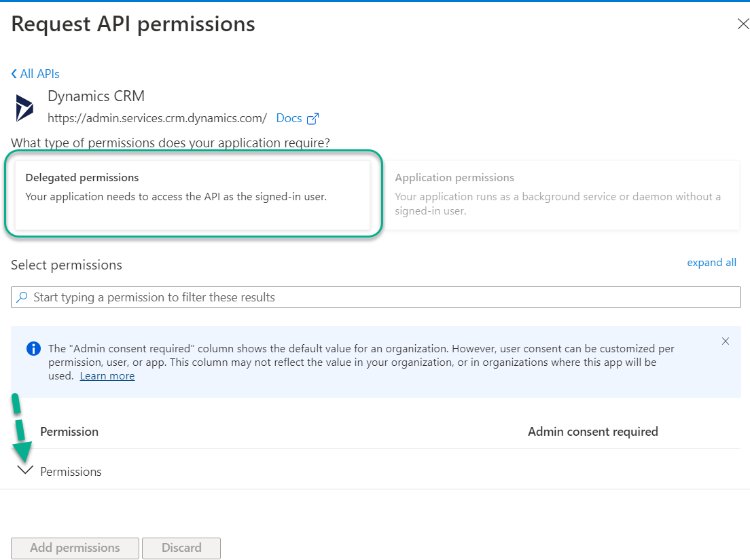Click the search magnifier icon

21,297
